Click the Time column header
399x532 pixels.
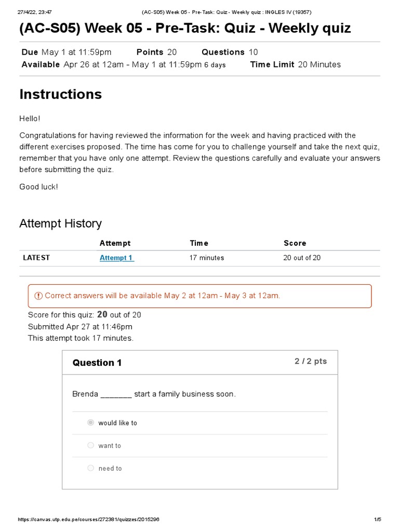[x=199, y=243]
